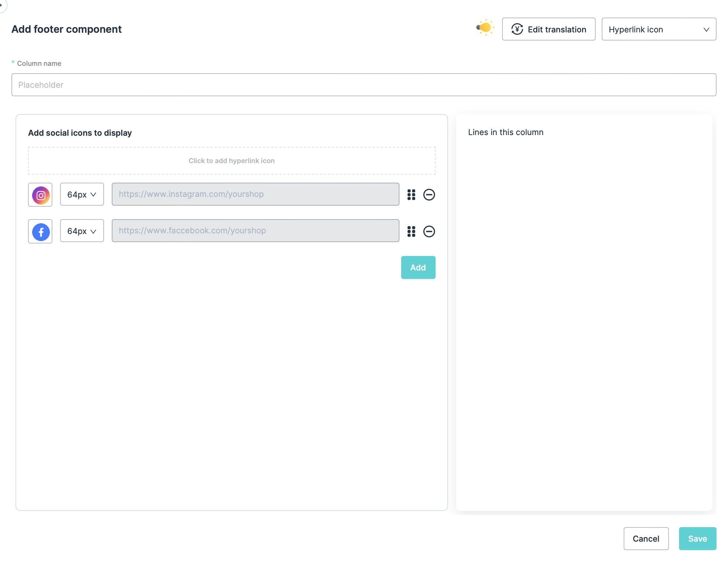The height and width of the screenshot is (570, 728).
Task: Remove the Instagram row with the minus icon
Action: coord(429,195)
